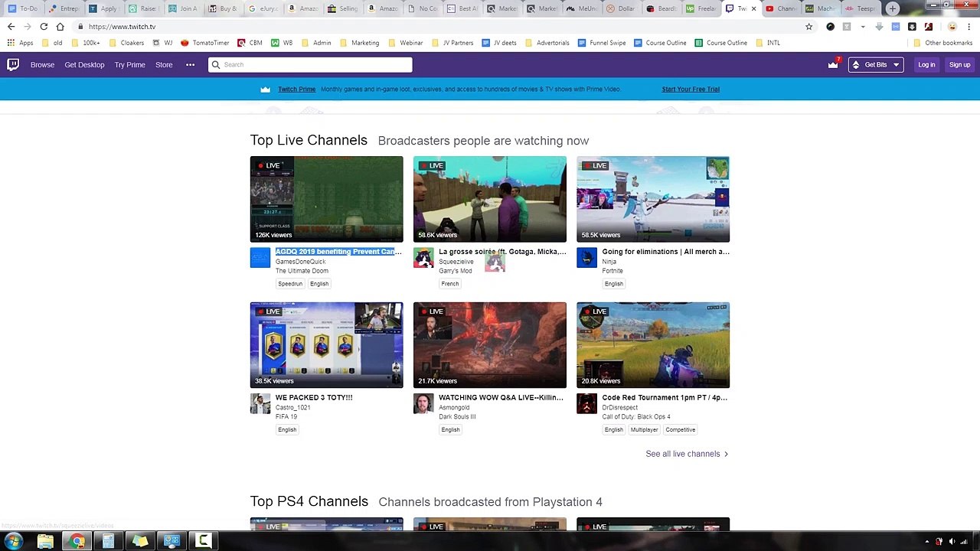Open the calculator icon in the taskbar
This screenshot has height=551, width=980.
coord(108,541)
